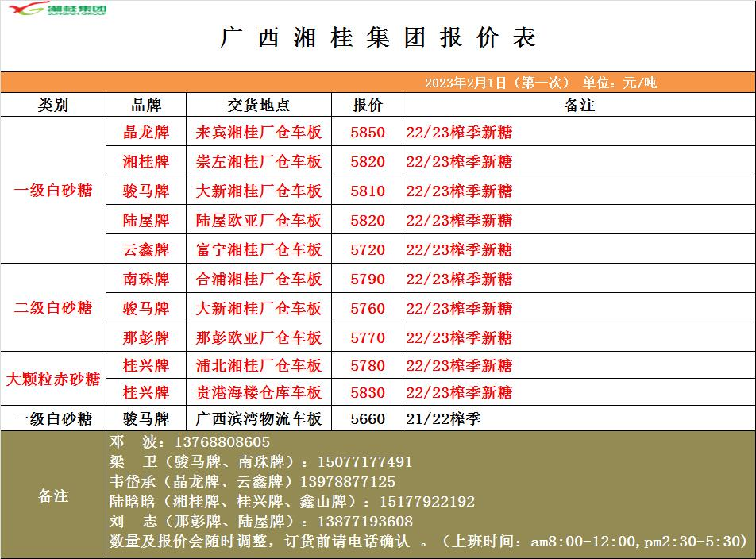The image size is (756, 559).
Task: Select the 21/22榨季 remark cell
Action: tap(443, 418)
